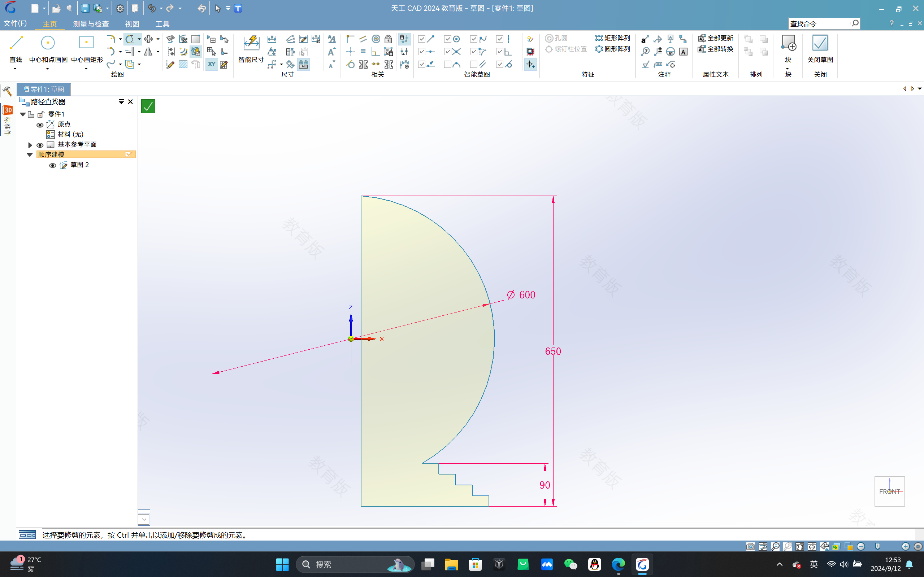924x577 pixels.
Task: Open the 文件(F) menu
Action: pyautogui.click(x=15, y=23)
